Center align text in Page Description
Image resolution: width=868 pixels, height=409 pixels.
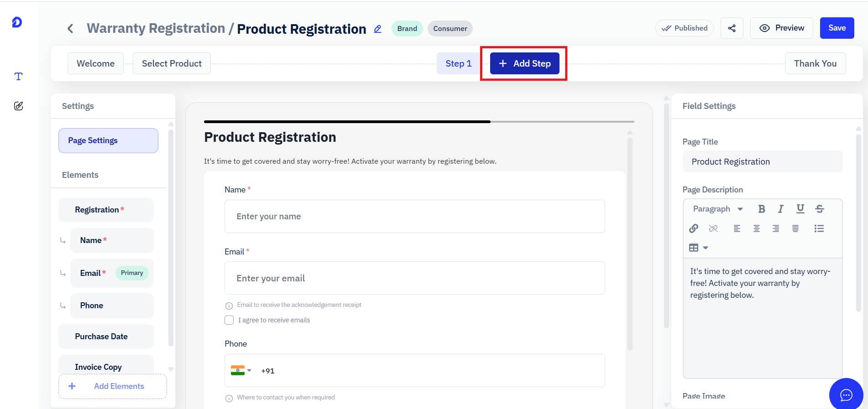point(756,228)
